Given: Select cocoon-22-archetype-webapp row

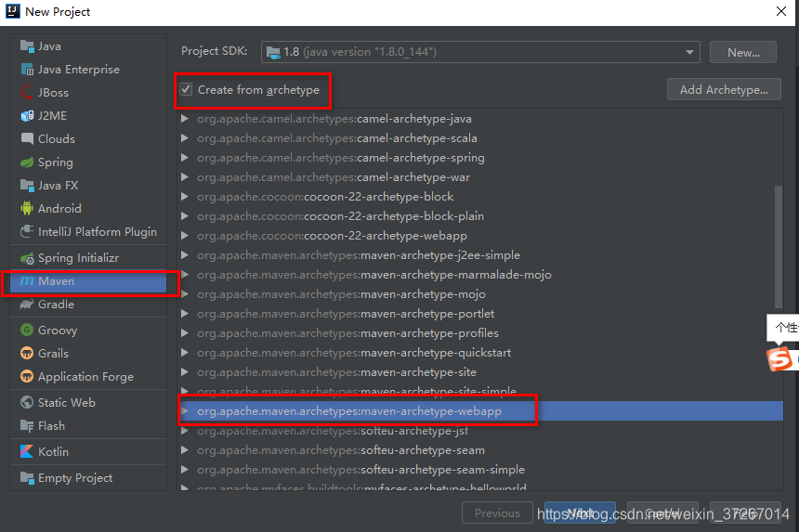Looking at the screenshot, I should [480, 236].
